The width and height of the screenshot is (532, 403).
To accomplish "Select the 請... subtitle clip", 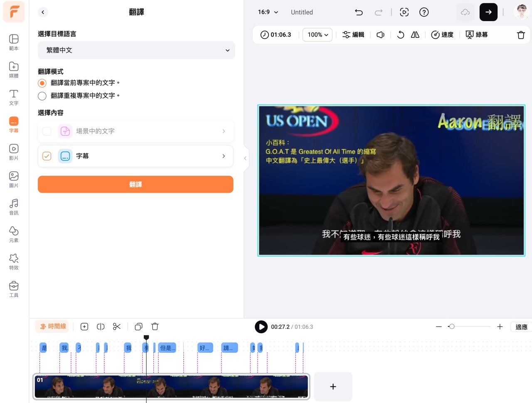I will coord(229,348).
